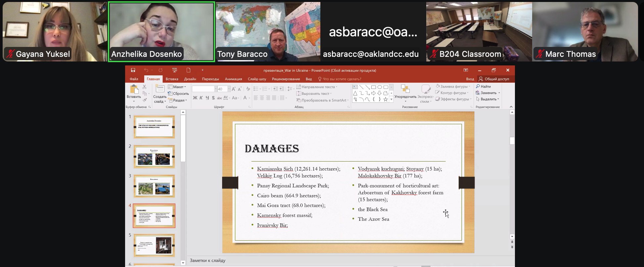644x267 pixels.
Task: Select the star shape in shapes gallery
Action: click(x=386, y=99)
